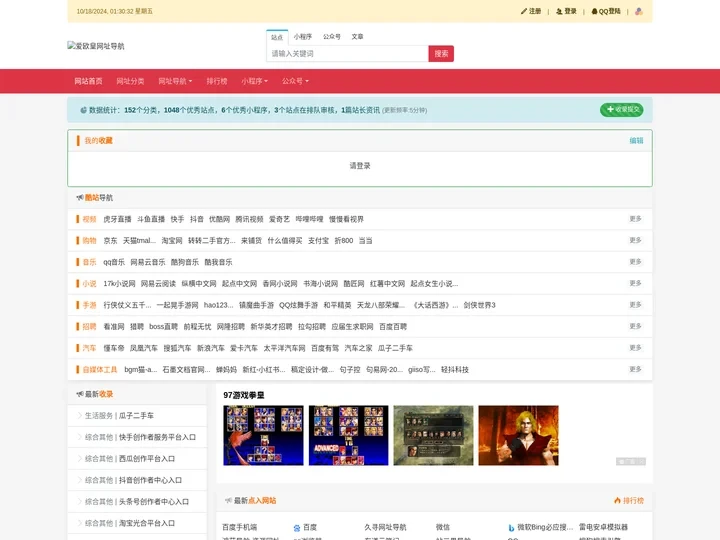Screen dimensions: 720x540
Task: Open QQ登陆 login option
Action: click(606, 11)
